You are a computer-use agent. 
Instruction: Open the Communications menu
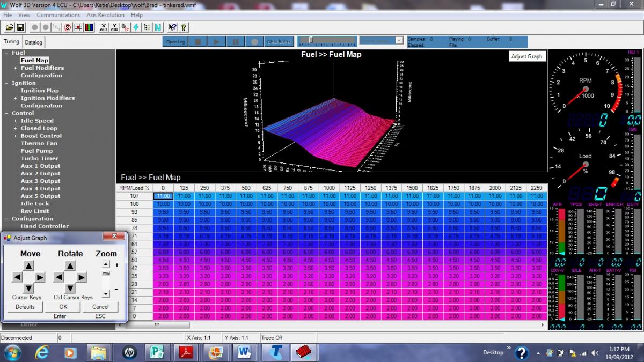(58, 15)
